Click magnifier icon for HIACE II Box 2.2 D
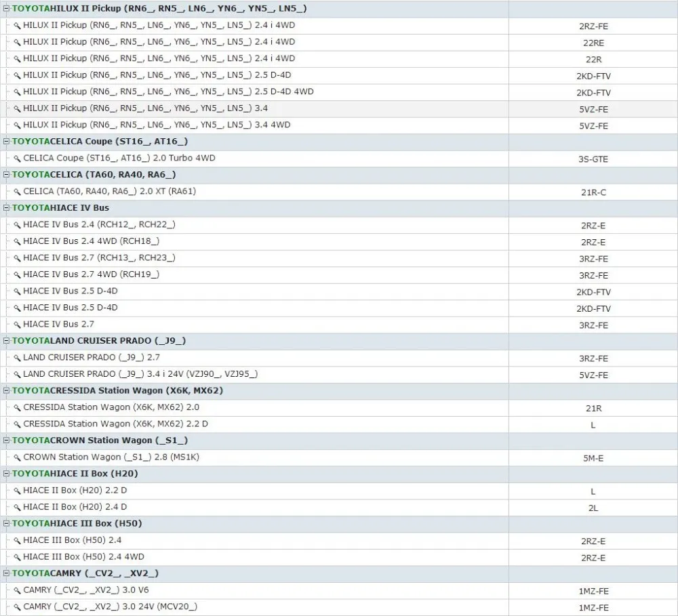 [17, 491]
